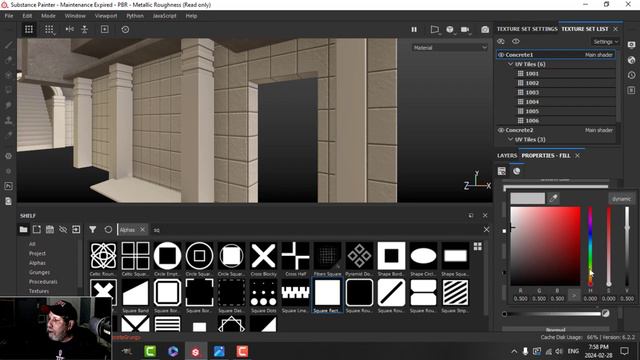Select the Clone stamp tool
640x360 pixels.
9,120
